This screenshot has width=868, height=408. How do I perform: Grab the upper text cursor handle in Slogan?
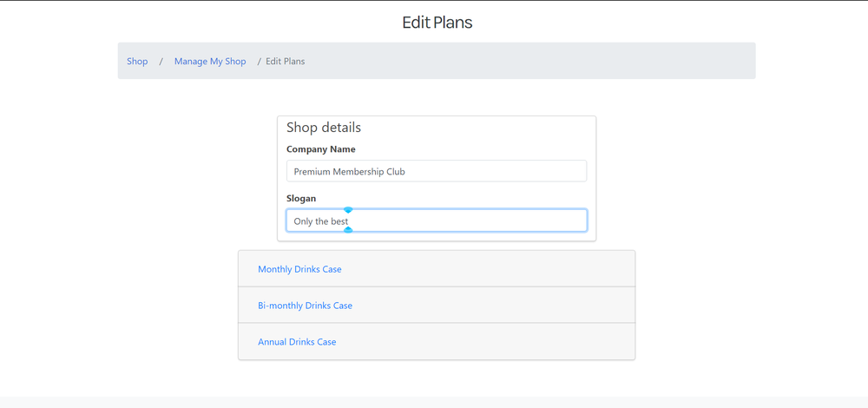(348, 210)
